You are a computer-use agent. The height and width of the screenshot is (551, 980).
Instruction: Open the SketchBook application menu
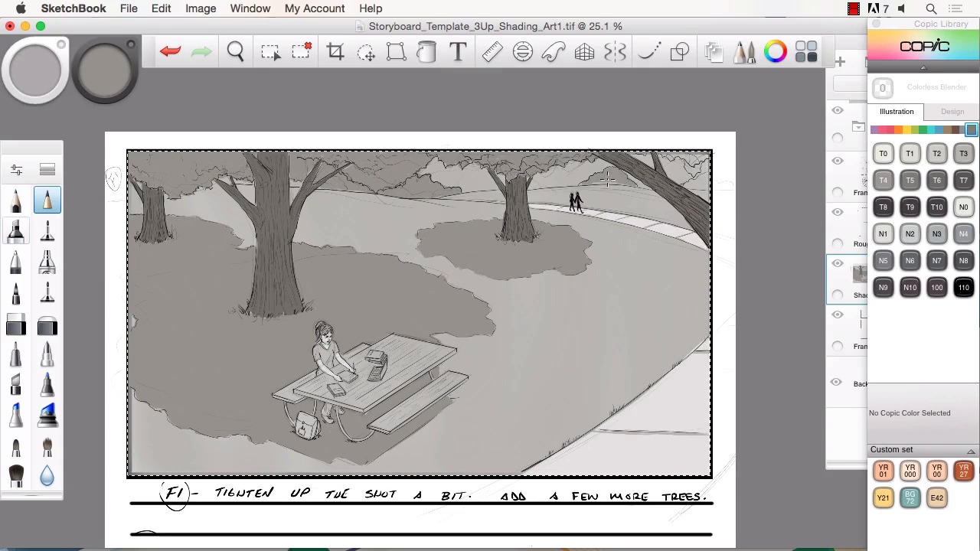[x=73, y=8]
